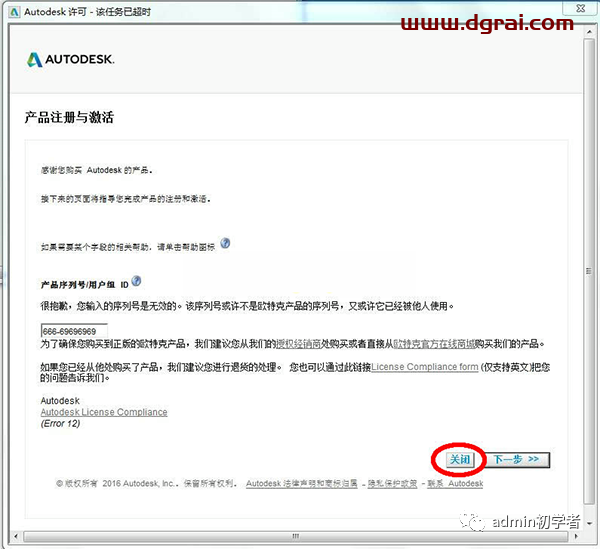The height and width of the screenshot is (549, 600).
Task: Open Autodesk 法律声明和商标信息 footer link
Action: coord(301,484)
